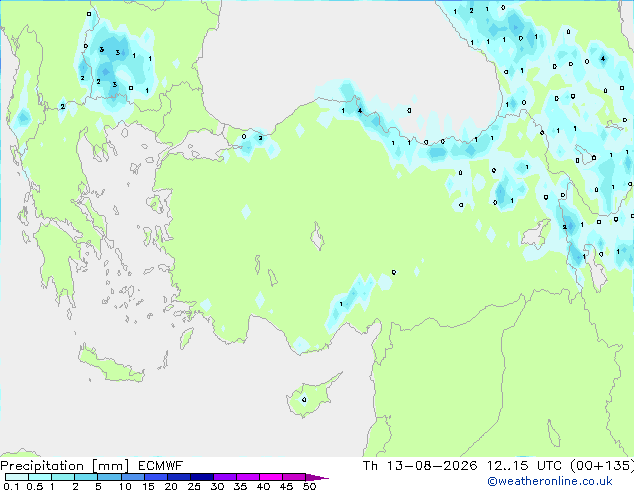Click the 20 mm legend color box
Screen dimensions: 634x490
coord(179,477)
